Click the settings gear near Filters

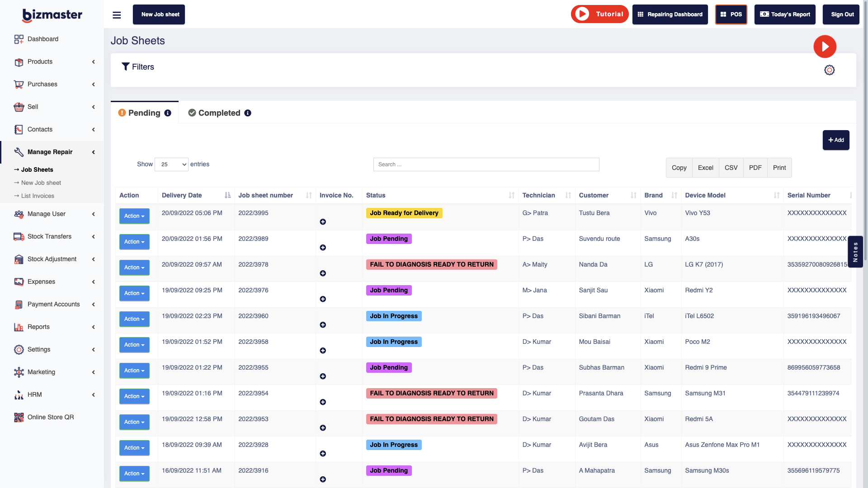tap(829, 70)
